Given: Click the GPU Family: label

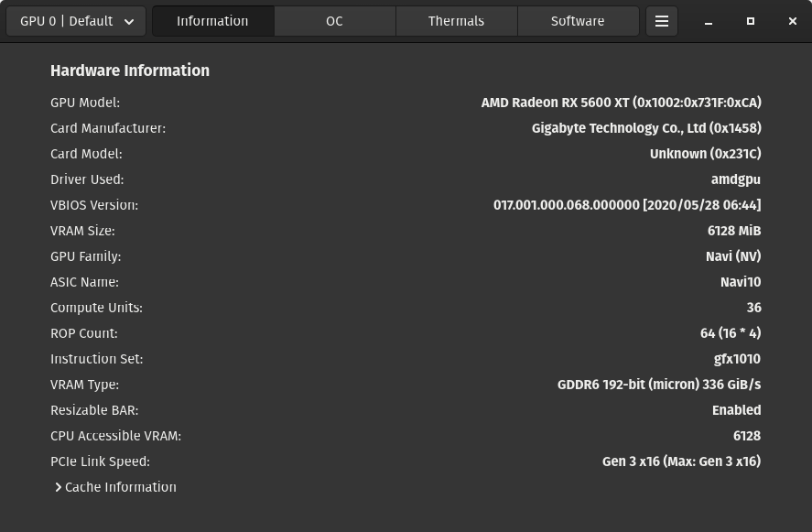Looking at the screenshot, I should tap(85, 256).
